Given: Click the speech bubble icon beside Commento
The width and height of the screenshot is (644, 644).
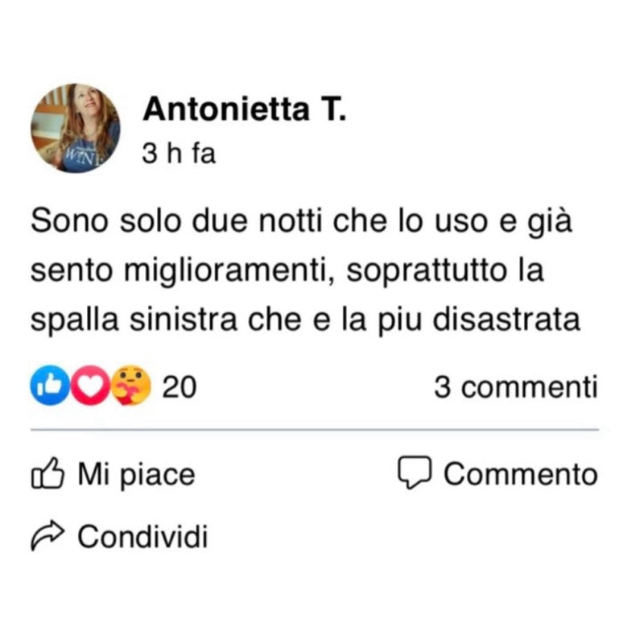Looking at the screenshot, I should (415, 473).
